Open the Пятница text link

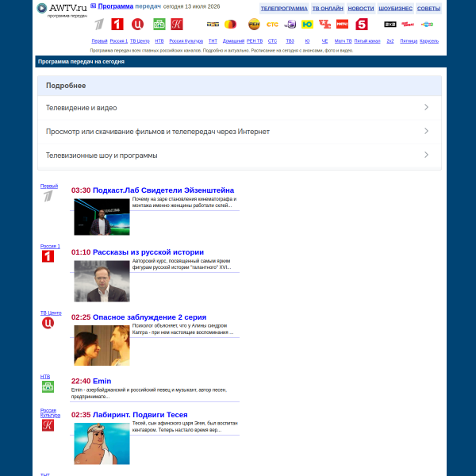pos(409,41)
